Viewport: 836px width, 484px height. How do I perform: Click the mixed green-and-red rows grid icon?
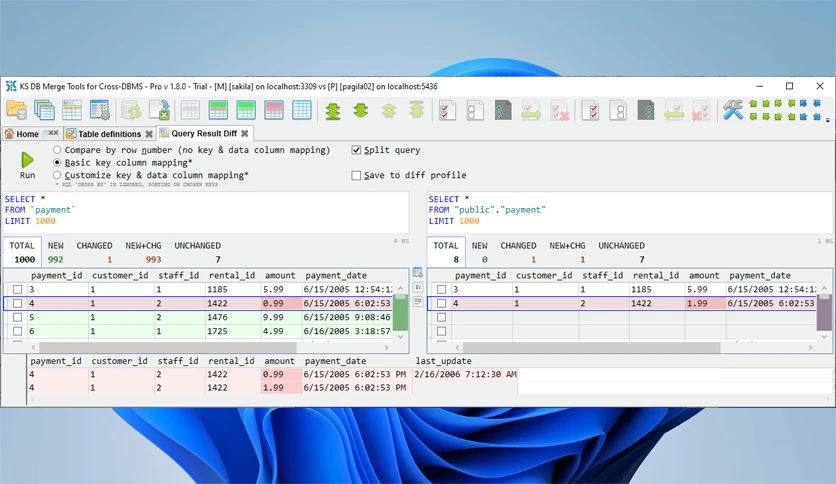pos(218,110)
